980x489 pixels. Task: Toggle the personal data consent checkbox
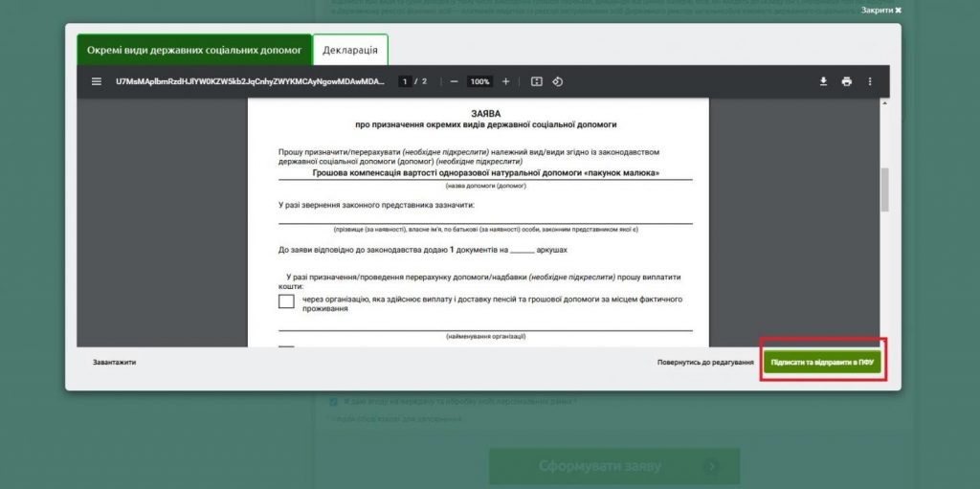tap(333, 402)
